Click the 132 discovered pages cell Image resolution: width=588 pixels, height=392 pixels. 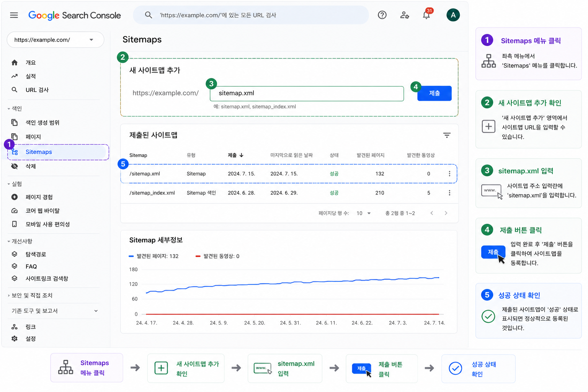(x=380, y=174)
